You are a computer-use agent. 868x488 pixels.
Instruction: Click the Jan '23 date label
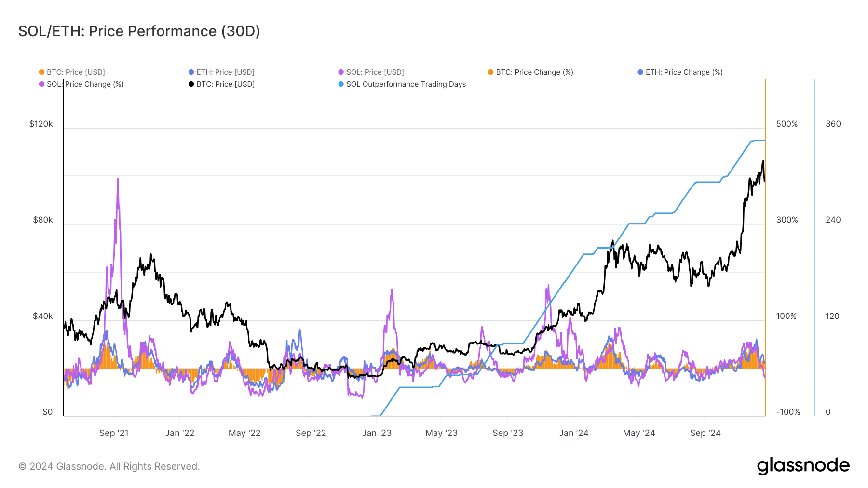coord(377,433)
